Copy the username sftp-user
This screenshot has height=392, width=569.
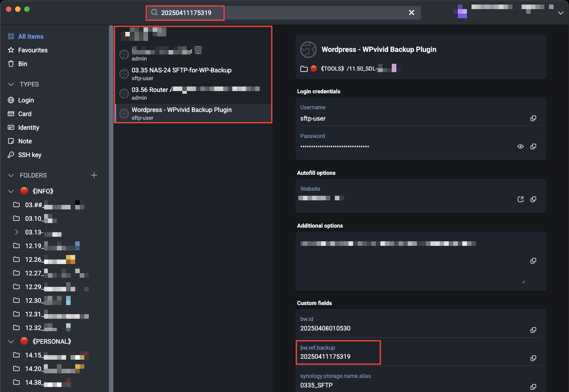pos(533,118)
